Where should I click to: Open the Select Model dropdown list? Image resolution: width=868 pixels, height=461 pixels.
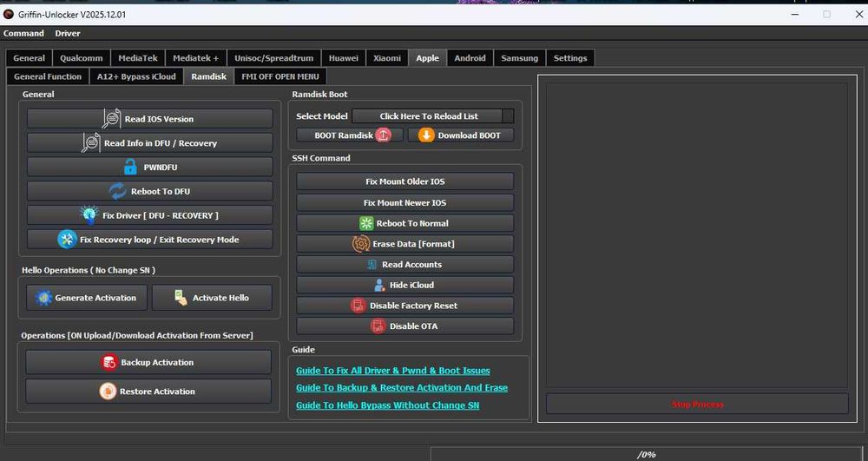click(433, 116)
